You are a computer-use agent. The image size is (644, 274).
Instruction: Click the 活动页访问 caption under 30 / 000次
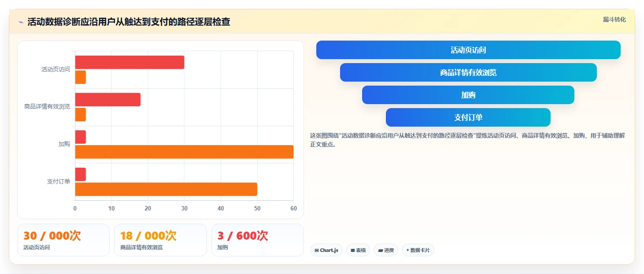pyautogui.click(x=37, y=248)
